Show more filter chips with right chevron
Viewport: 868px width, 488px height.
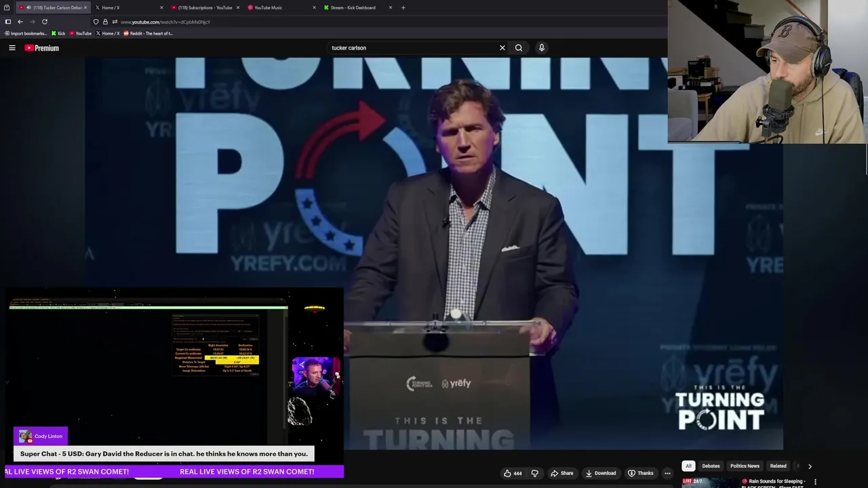(x=810, y=466)
